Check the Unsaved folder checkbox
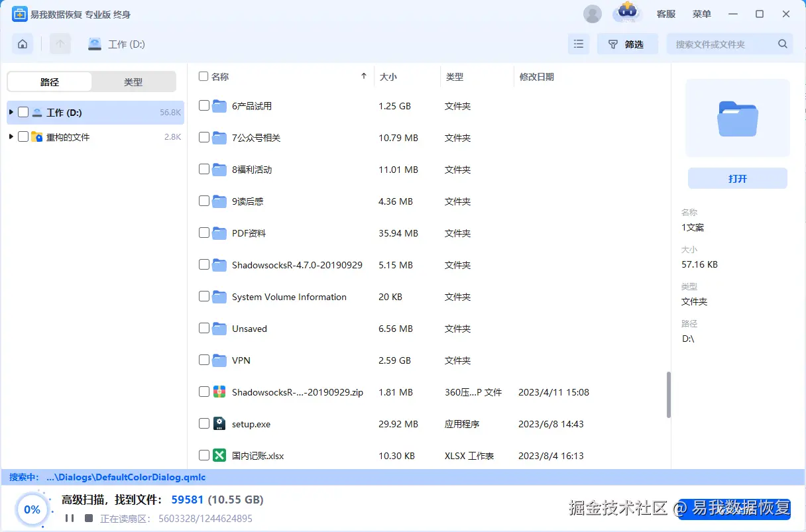 [x=204, y=328]
